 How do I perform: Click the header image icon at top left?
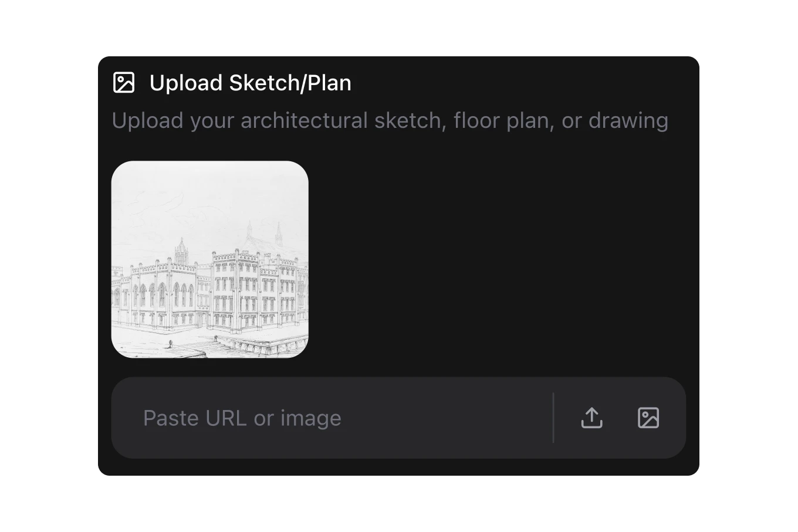coord(124,83)
